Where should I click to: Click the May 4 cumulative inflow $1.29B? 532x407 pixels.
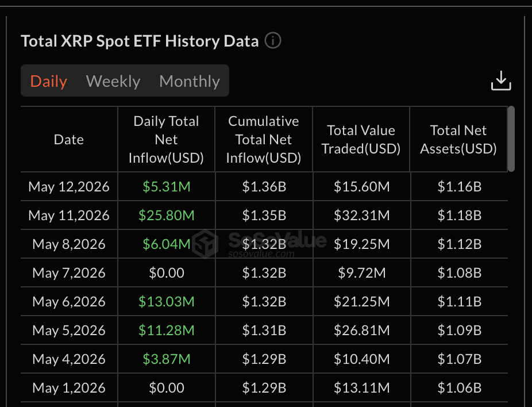tap(264, 359)
